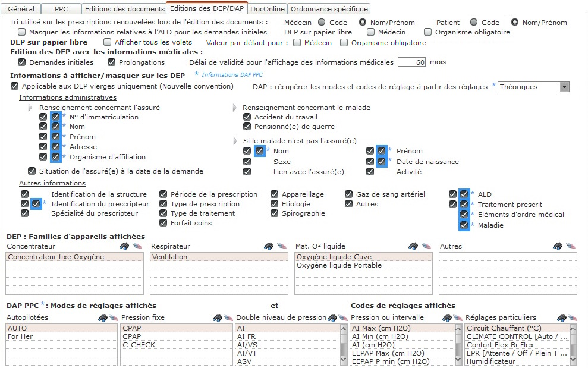The width and height of the screenshot is (588, 368).
Task: Open the DocOnline tab
Action: click(268, 9)
